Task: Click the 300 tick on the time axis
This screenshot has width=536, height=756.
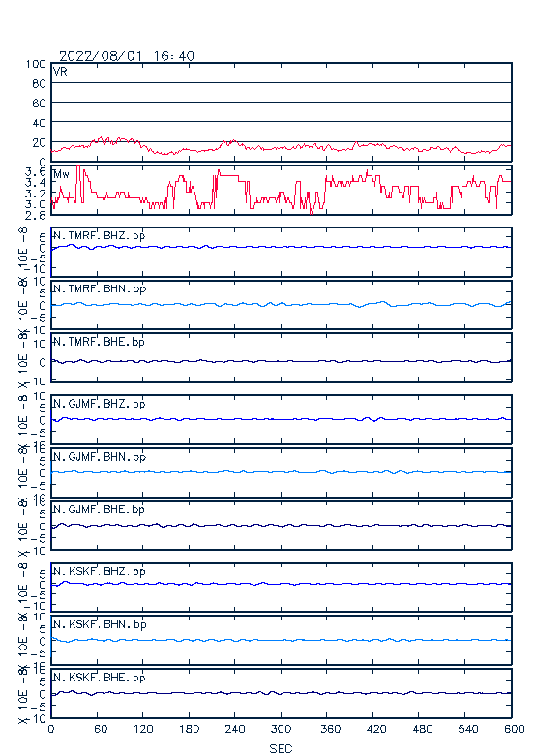Action: [281, 729]
